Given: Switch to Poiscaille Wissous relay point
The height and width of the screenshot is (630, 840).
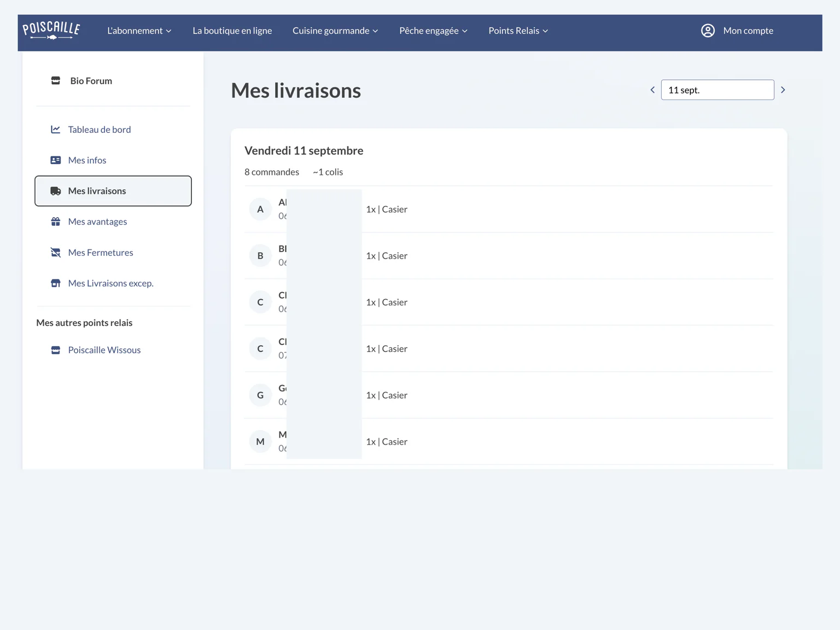Looking at the screenshot, I should [x=104, y=350].
